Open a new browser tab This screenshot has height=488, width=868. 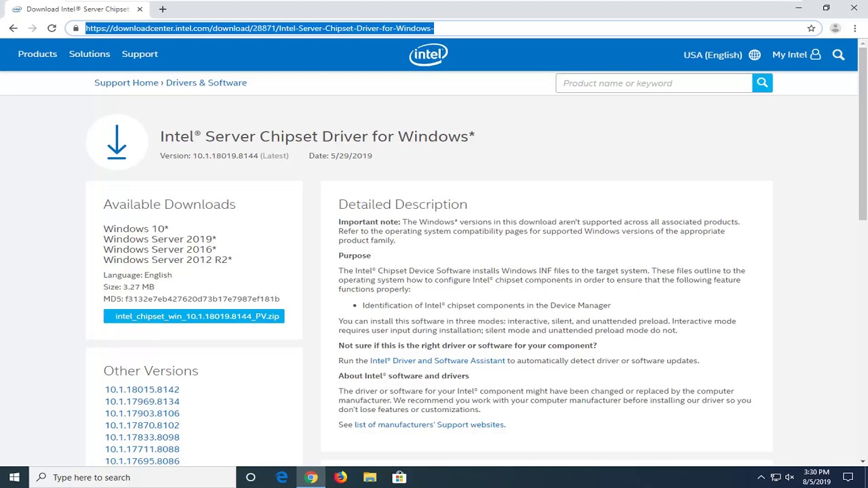tap(163, 9)
